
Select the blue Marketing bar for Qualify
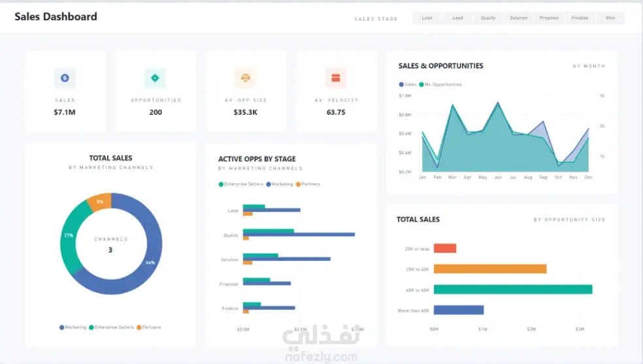tap(299, 235)
